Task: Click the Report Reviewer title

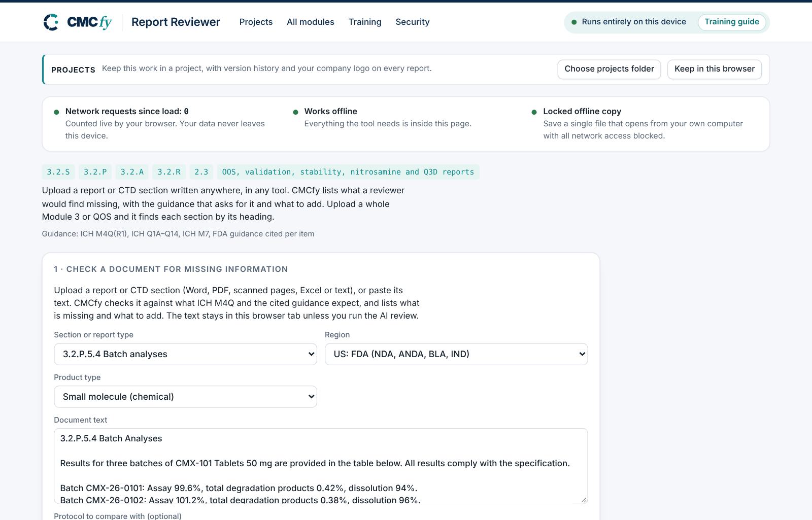Action: point(176,22)
